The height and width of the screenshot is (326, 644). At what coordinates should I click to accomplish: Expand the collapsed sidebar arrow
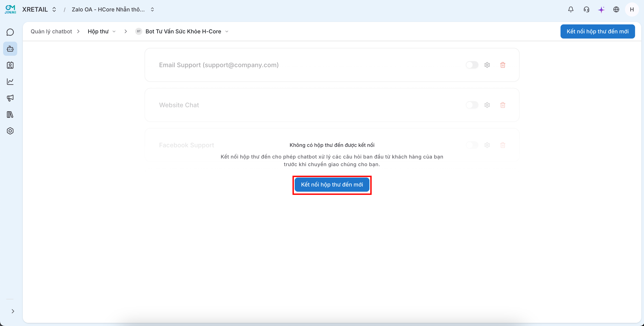pyautogui.click(x=13, y=311)
